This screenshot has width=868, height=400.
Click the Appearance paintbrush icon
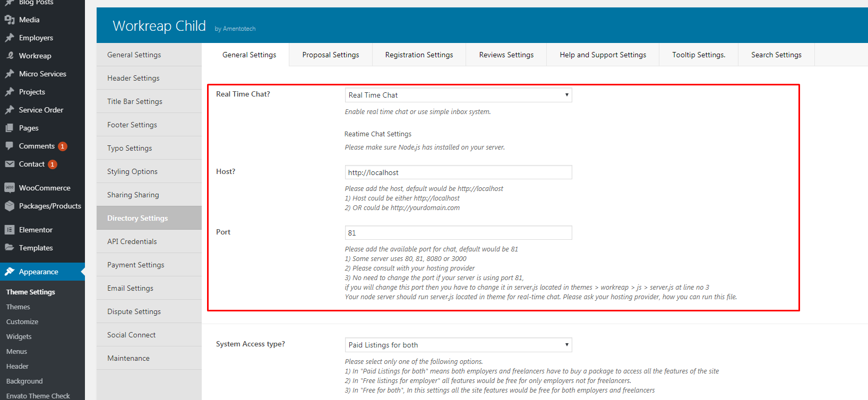10,272
